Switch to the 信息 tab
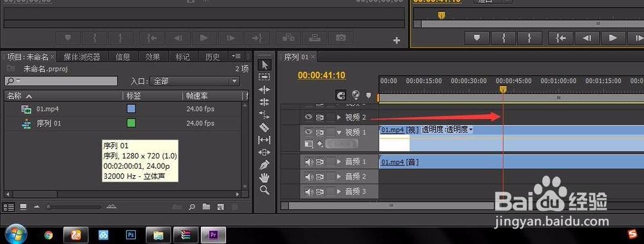 point(123,57)
